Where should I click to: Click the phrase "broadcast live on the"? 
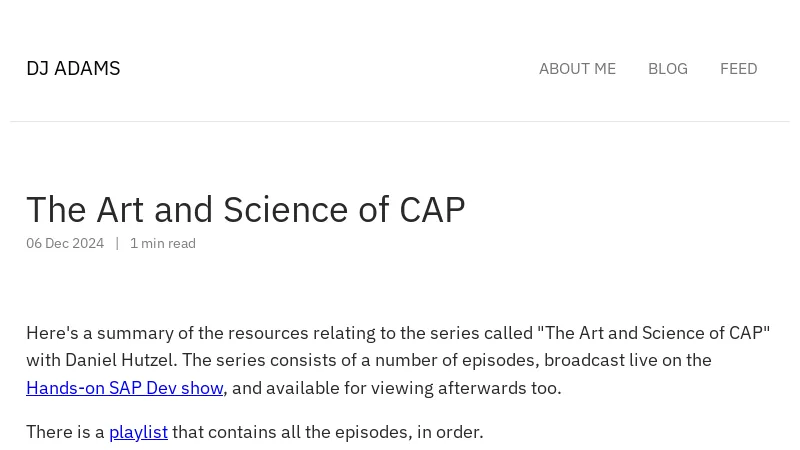pos(627,360)
